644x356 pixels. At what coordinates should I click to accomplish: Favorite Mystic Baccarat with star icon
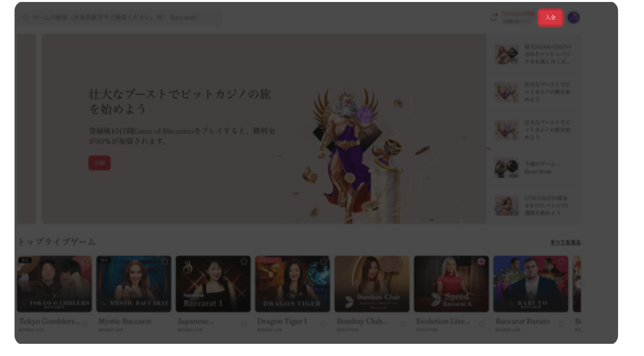click(165, 261)
